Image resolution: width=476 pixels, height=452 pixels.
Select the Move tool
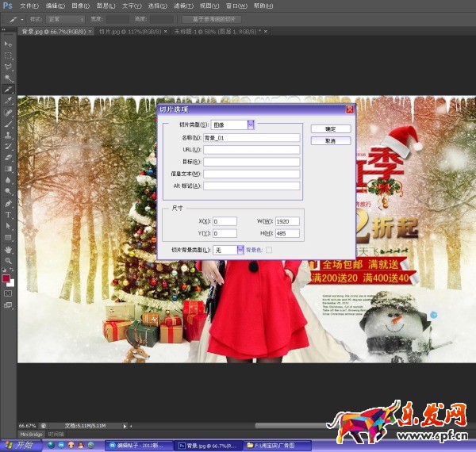tap(8, 44)
